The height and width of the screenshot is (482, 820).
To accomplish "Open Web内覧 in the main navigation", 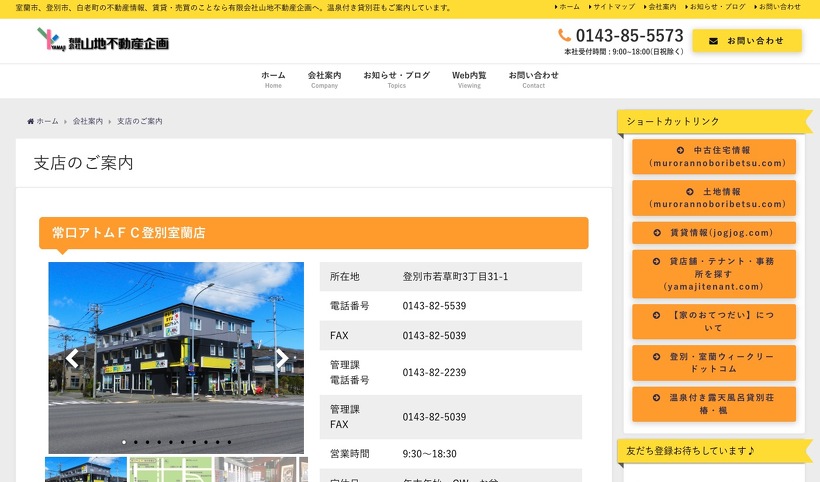I will (469, 79).
